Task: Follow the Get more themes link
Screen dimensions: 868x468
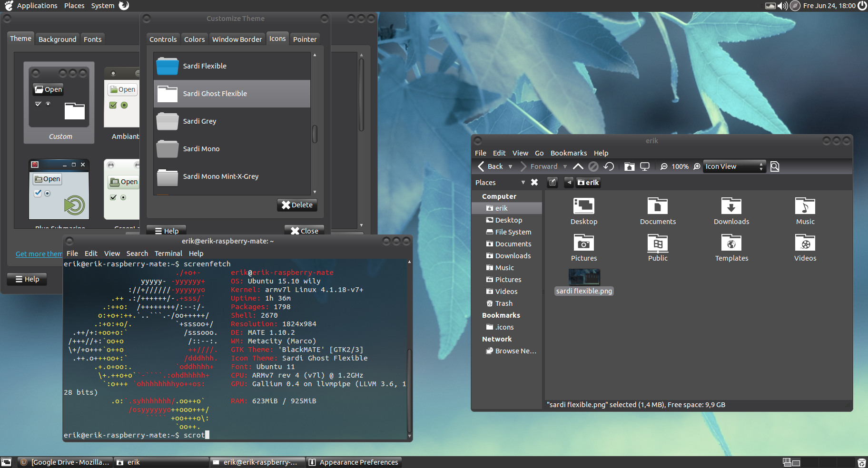Action: [x=39, y=254]
